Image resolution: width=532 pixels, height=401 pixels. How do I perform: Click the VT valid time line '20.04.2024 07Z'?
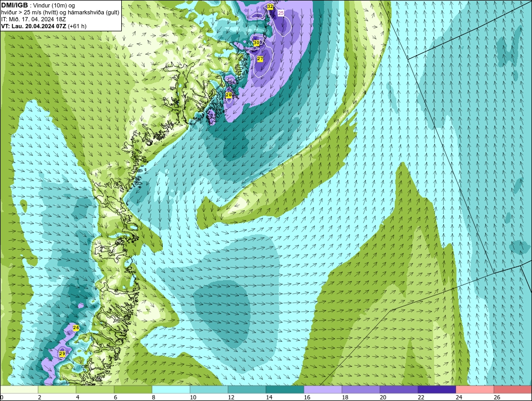[44, 26]
